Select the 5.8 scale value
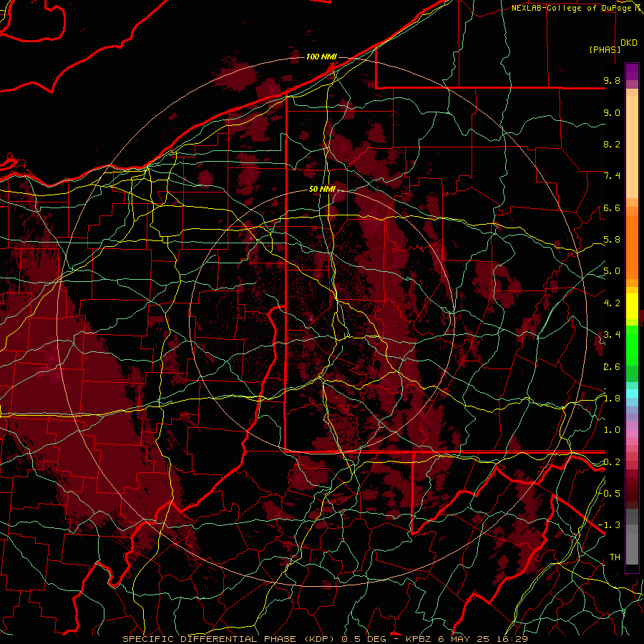Viewport: 644px width, 644px height. [612, 240]
